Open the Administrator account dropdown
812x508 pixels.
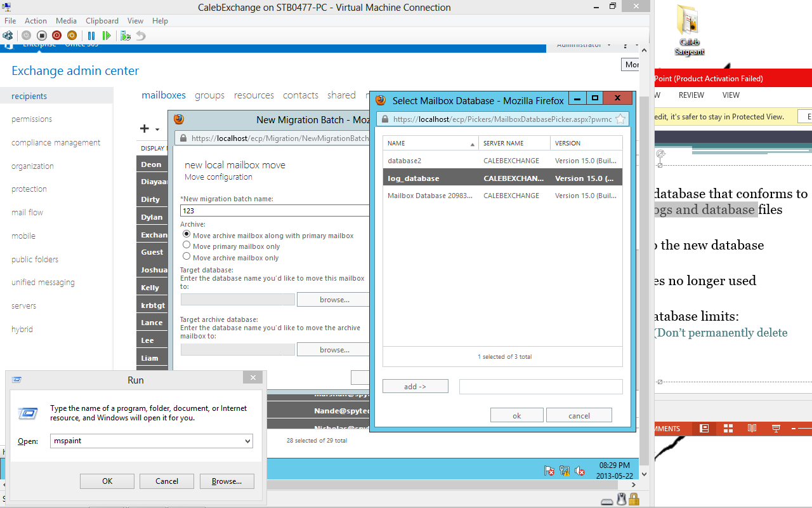pos(584,45)
